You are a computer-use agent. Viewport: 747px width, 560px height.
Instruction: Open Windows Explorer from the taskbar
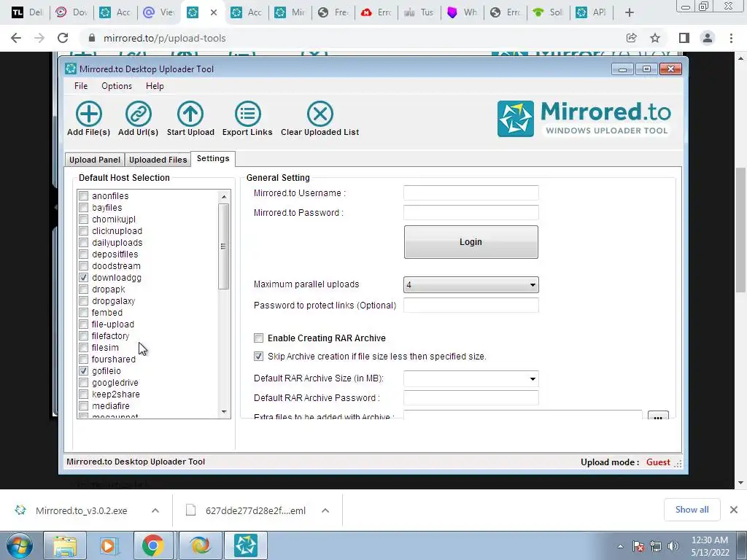point(65,545)
